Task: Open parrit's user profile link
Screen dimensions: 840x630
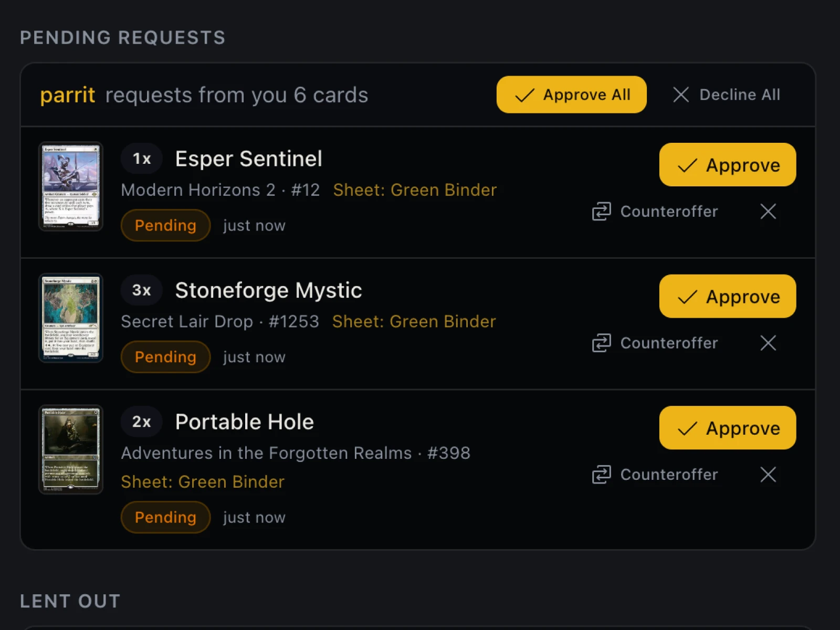Action: pyautogui.click(x=67, y=95)
